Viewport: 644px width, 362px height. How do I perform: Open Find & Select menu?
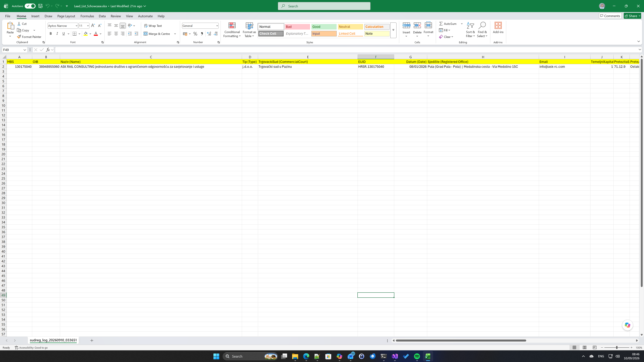coord(482,30)
